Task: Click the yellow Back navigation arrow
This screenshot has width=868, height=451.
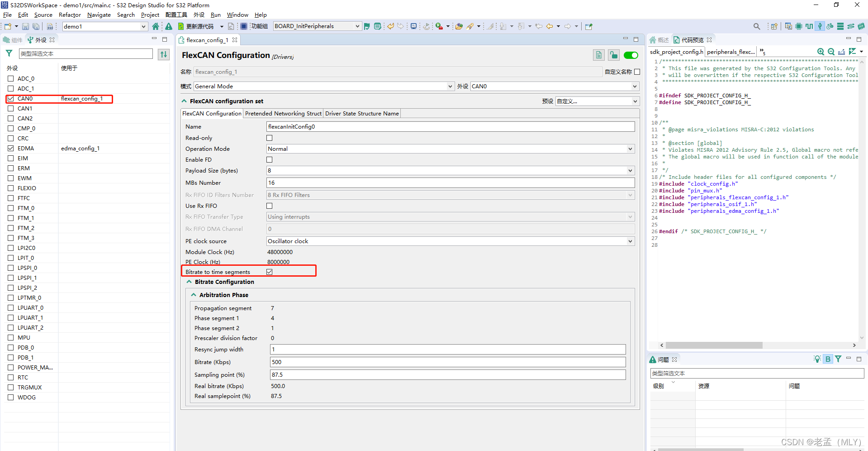Action: (x=550, y=26)
